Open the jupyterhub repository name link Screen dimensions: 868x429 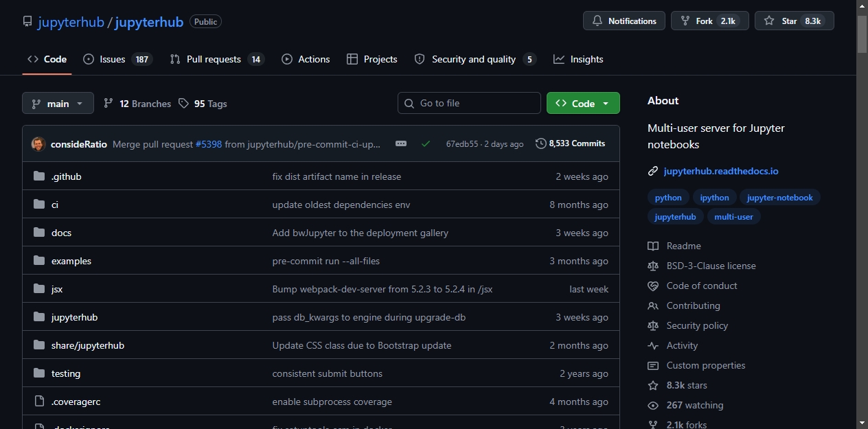(149, 22)
